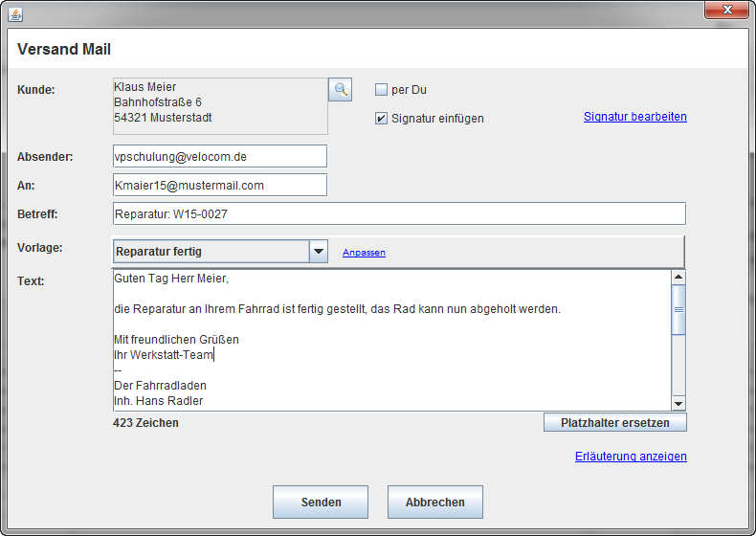Click 'Platzhalter ersetzen' button
The height and width of the screenshot is (536, 756).
[614, 422]
